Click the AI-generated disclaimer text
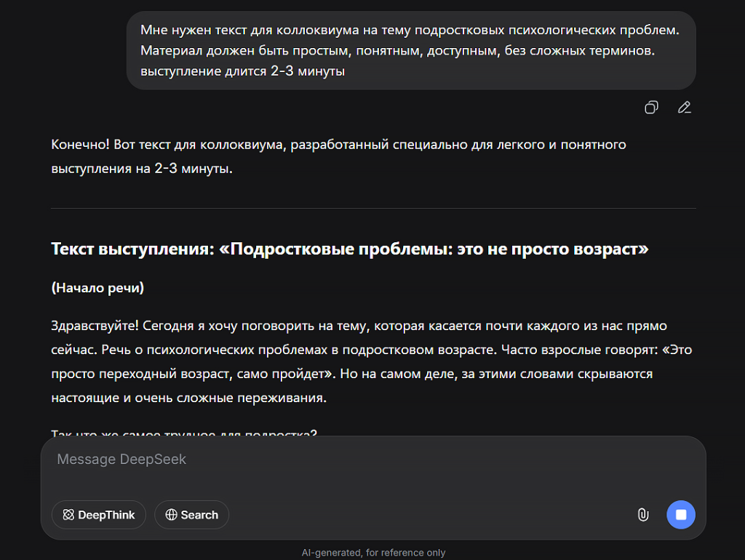This screenshot has height=560, width=745. click(373, 552)
